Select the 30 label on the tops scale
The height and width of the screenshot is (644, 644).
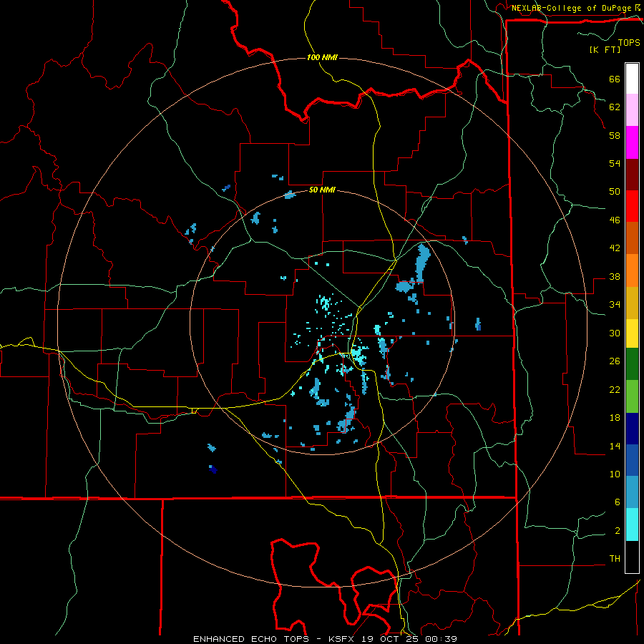coord(615,333)
